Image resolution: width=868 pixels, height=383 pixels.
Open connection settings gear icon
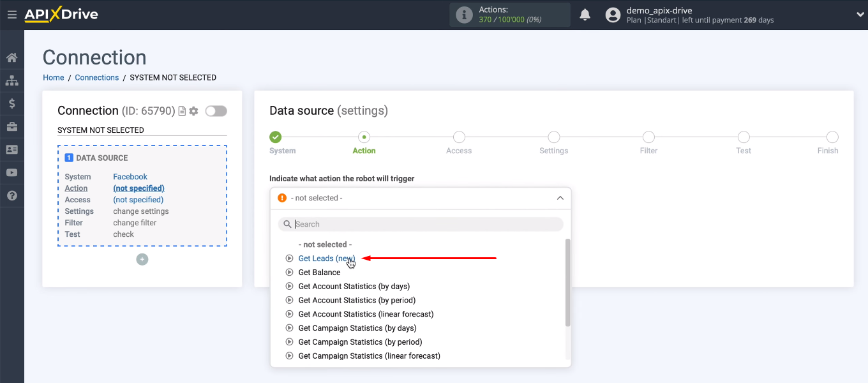click(193, 111)
